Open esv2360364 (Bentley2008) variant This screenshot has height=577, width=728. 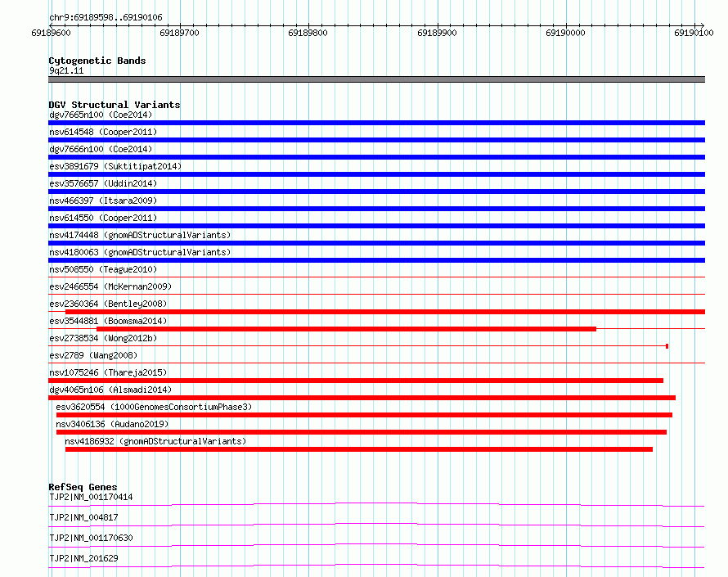pos(108,304)
